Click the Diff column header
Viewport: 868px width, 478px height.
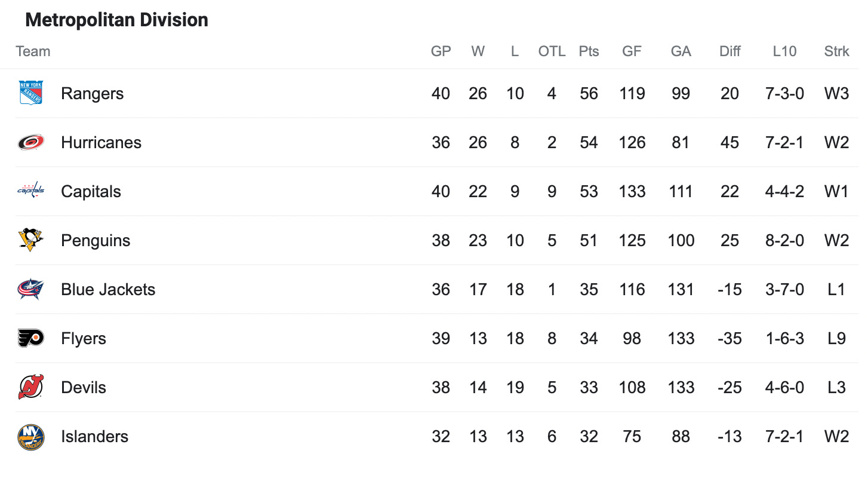(x=730, y=51)
